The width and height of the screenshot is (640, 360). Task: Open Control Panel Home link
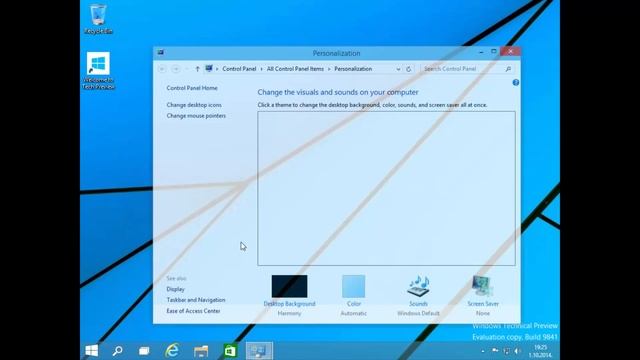192,88
